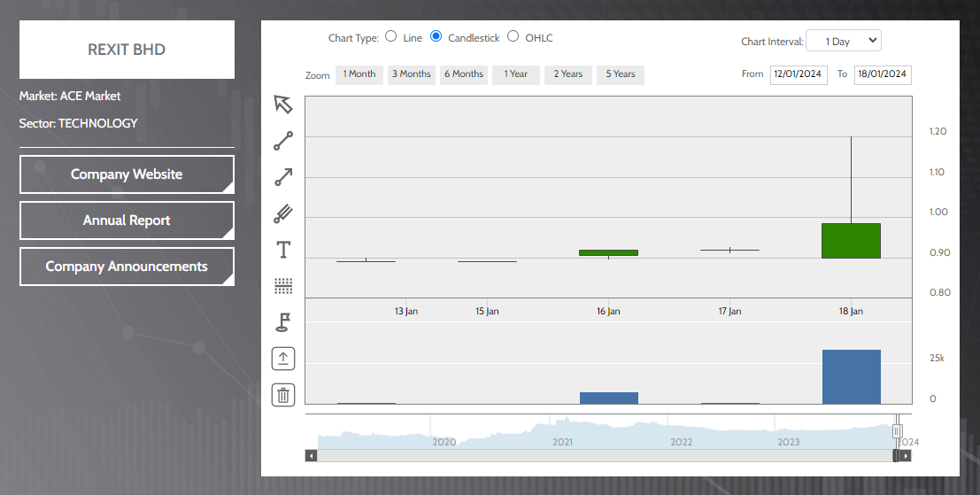Click the 17 Jan axis label
The height and width of the screenshot is (495, 980).
tap(730, 311)
